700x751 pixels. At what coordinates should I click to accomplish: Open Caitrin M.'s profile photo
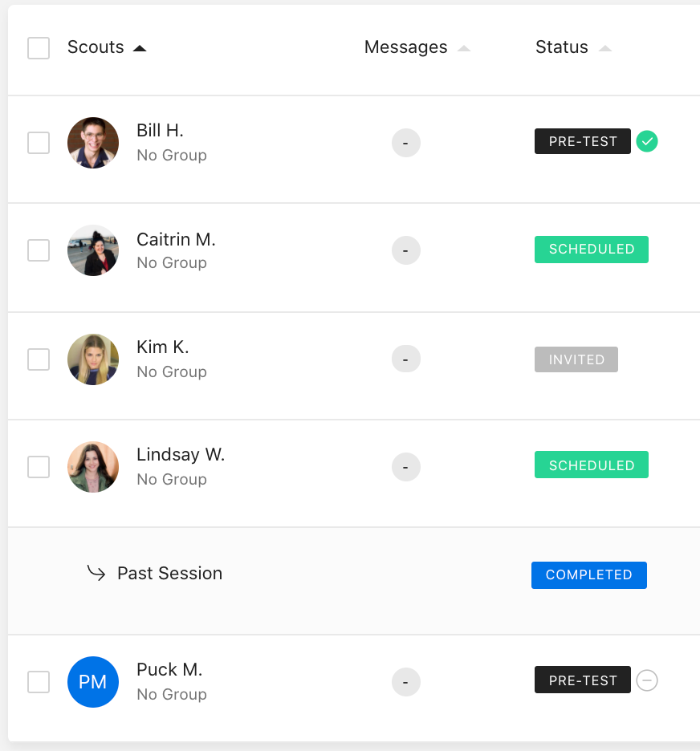pyautogui.click(x=93, y=250)
